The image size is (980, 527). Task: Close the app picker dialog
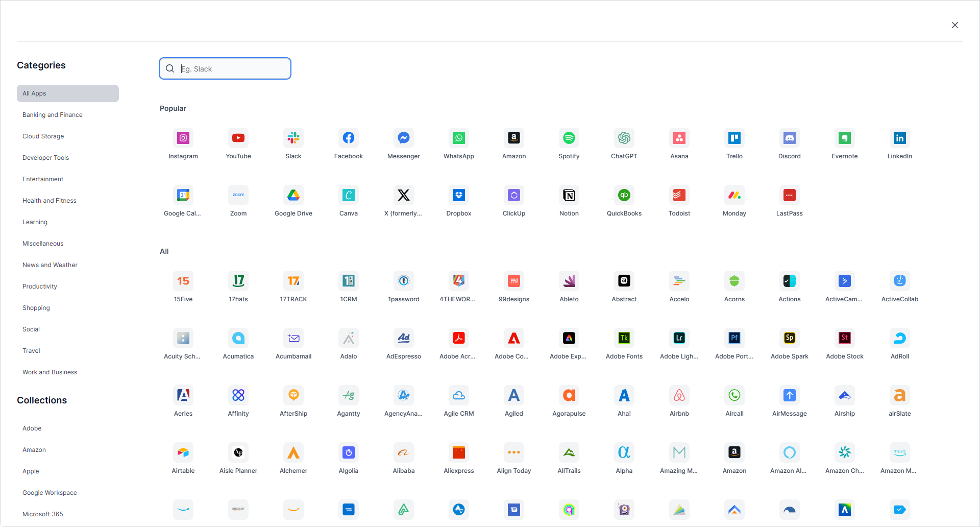[x=955, y=25]
